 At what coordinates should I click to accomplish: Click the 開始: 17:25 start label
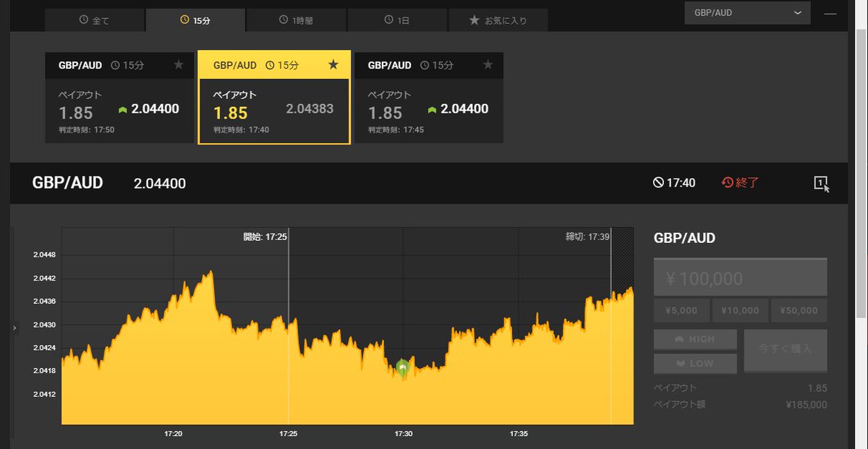tap(265, 236)
